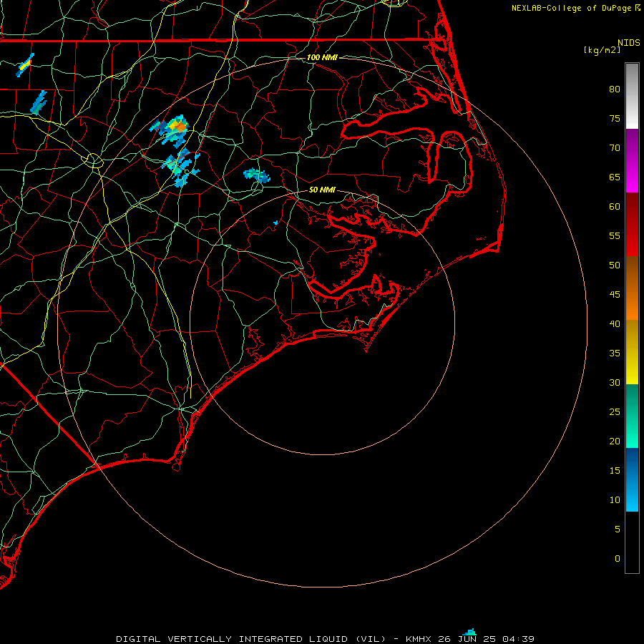
Task: Select the 15 value on the VIL scale
Action: tap(615, 471)
